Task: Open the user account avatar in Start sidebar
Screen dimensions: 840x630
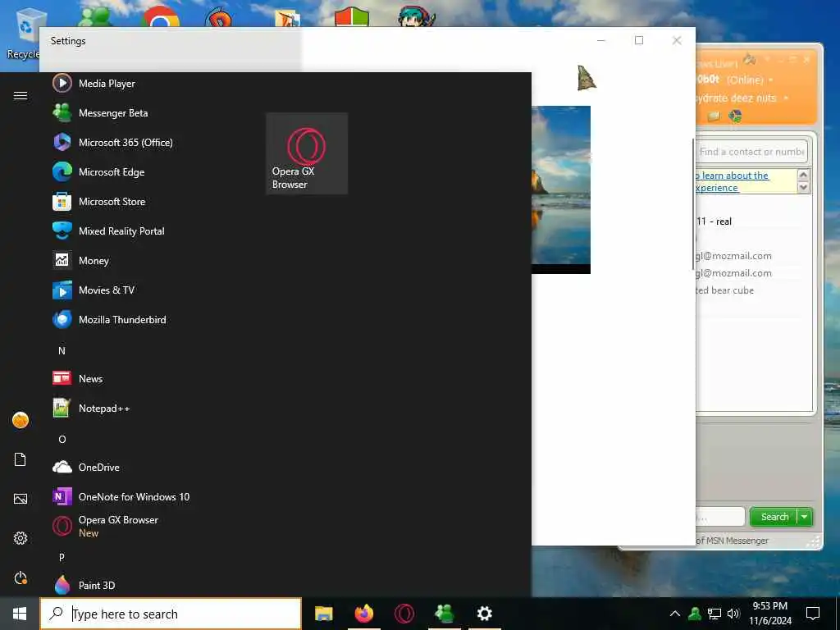Action: point(21,420)
